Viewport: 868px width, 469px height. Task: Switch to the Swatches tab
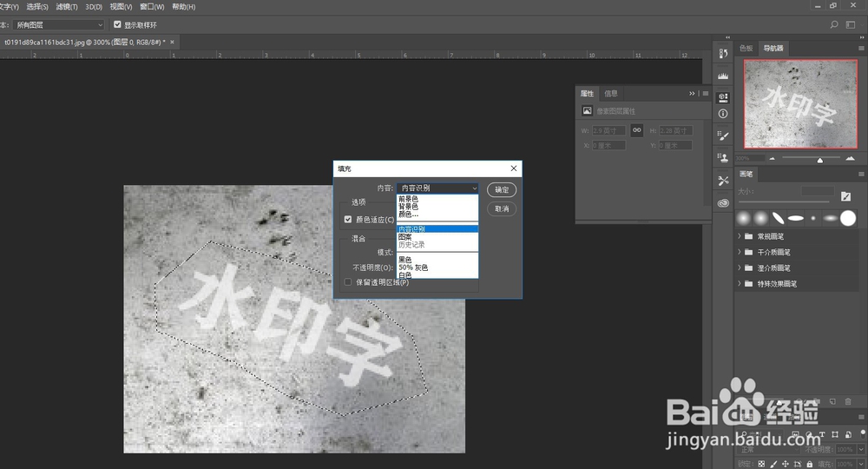746,48
